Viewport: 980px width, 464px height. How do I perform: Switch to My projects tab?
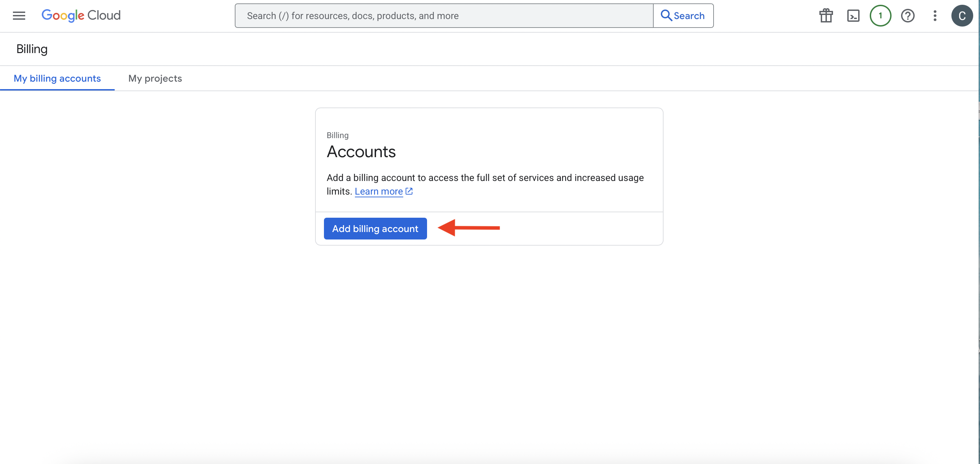pos(155,78)
